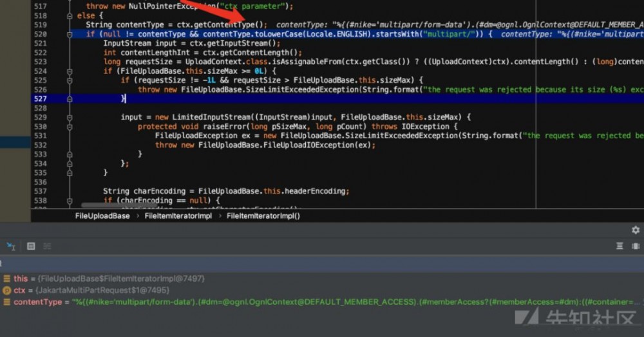Click 'InputStream input' on line 521

click(x=140, y=43)
